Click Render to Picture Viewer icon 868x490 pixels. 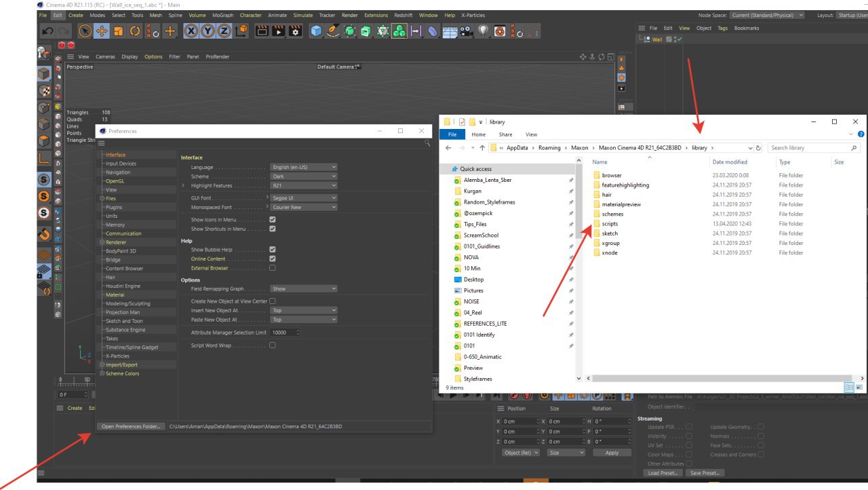coord(279,31)
